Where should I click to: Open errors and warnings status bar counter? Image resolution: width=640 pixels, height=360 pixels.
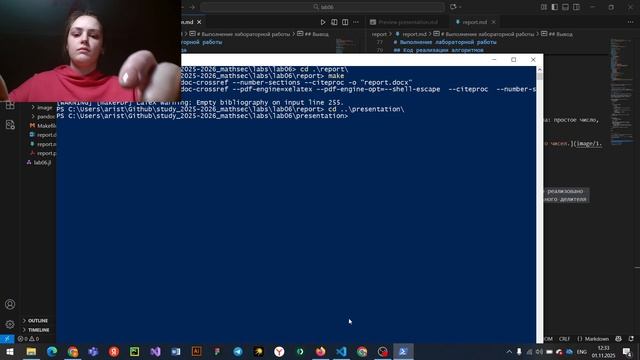click(x=29, y=339)
